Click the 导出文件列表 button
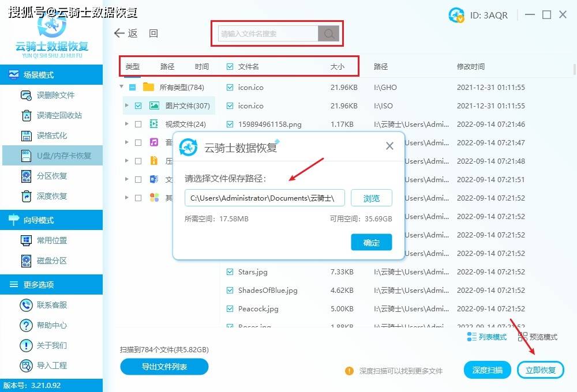Screen dimensions: 577x392 tap(164, 367)
